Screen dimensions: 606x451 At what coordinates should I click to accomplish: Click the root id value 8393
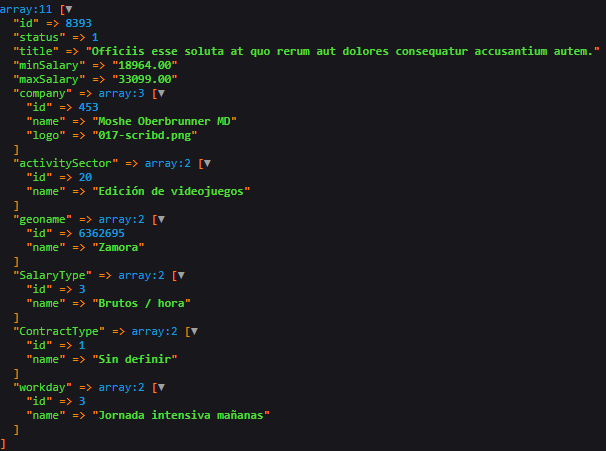[x=78, y=23]
